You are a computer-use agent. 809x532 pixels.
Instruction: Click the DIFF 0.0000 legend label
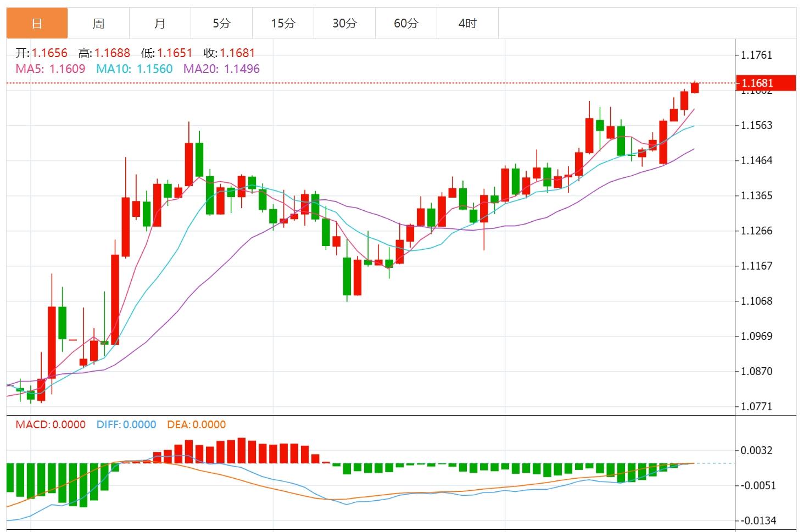[126, 424]
